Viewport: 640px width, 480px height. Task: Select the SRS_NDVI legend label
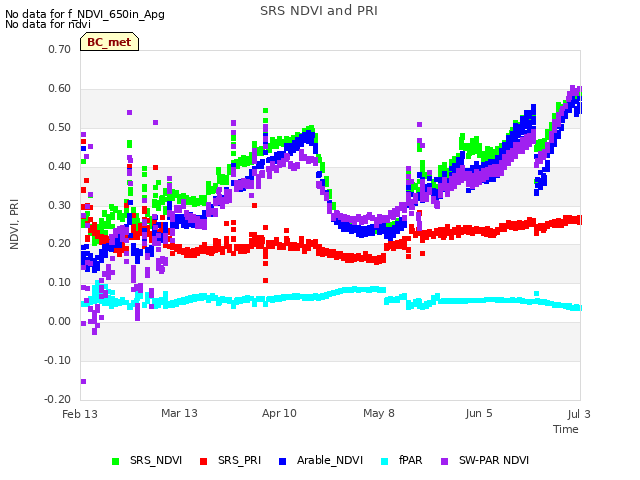pyautogui.click(x=156, y=460)
